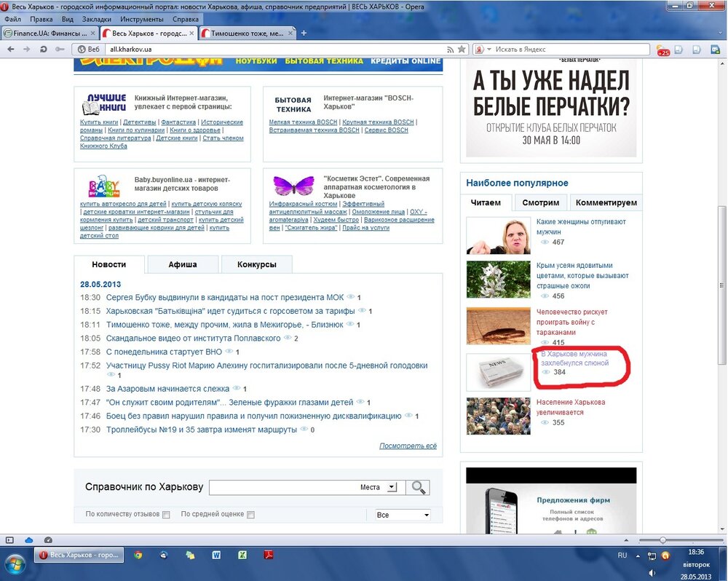The image size is (728, 581).
Task: Open the Правка menu
Action: [41, 19]
